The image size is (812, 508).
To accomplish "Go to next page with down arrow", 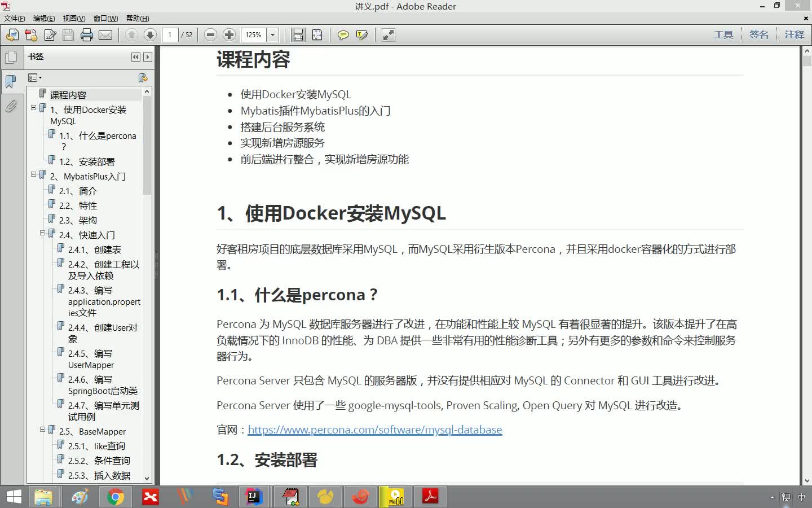I will tap(150, 35).
